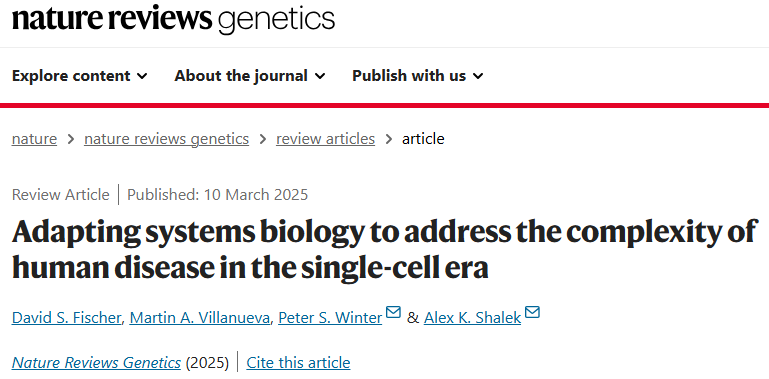Open the Explore content menu
The image size is (769, 379).
(79, 76)
